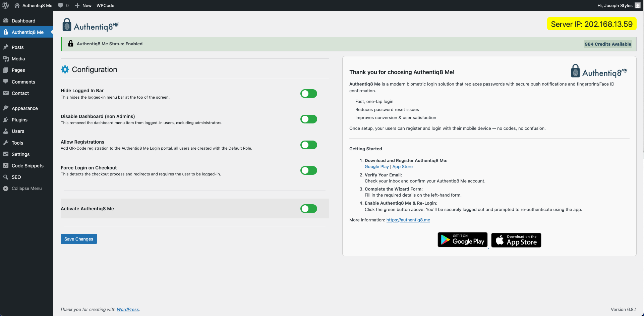The width and height of the screenshot is (644, 316).
Task: Click the Authentiq8 logo in info panel
Action: (x=599, y=71)
